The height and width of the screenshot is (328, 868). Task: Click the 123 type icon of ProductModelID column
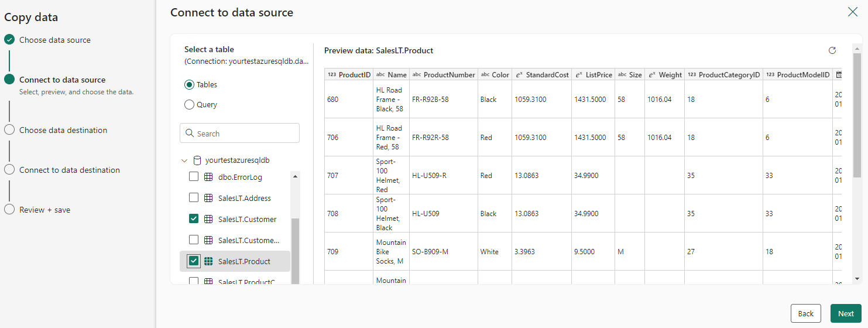click(x=770, y=75)
